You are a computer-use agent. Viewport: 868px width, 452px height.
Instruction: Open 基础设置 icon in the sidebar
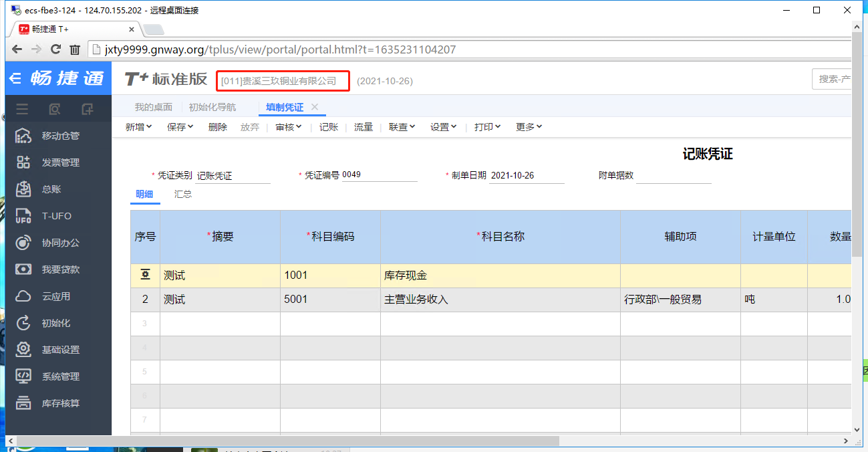[x=23, y=350]
